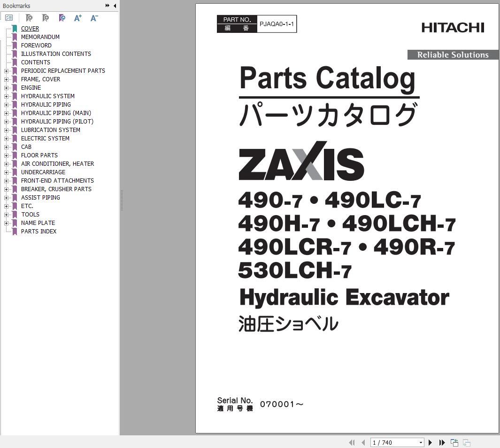Click the TOOLS bookmark ribbon icon
This screenshot has width=500, height=448.
click(15, 215)
